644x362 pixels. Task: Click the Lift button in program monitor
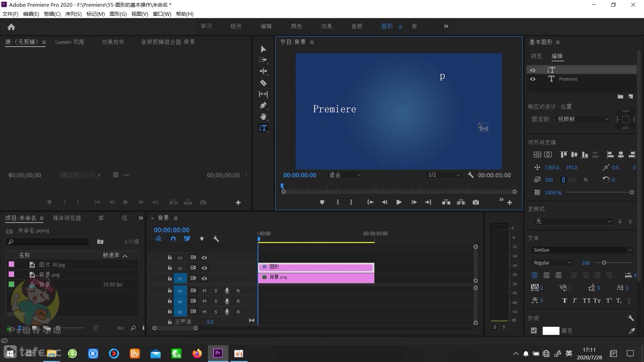click(x=446, y=202)
